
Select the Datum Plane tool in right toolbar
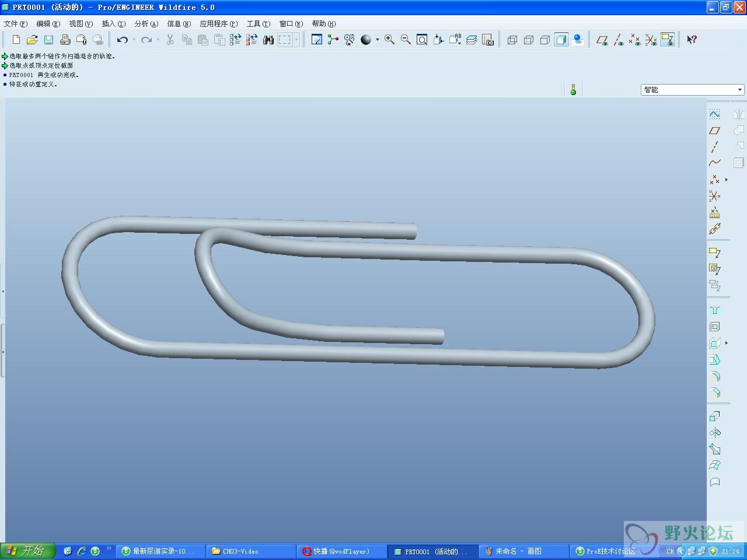pyautogui.click(x=715, y=130)
